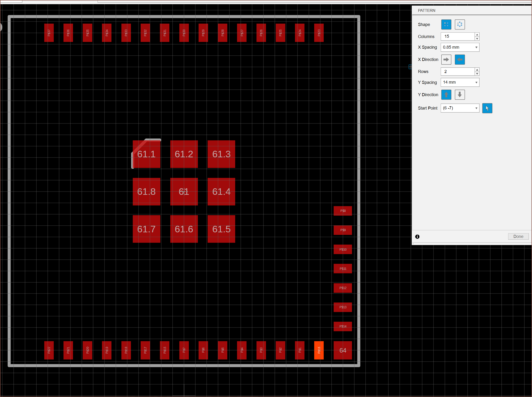Click the Start Point pick cursor icon
Screen dimensions: 532x397
[x=487, y=108]
